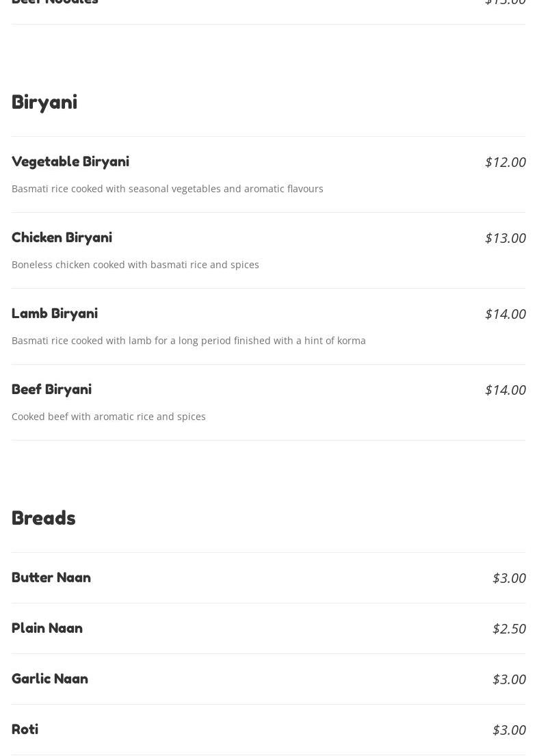Click the Lamb Biryani $14.00 price
Screen dimensions: 537x756
pos(505,314)
